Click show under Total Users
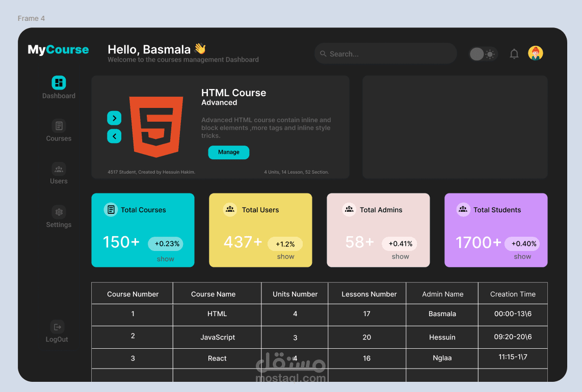Image resolution: width=582 pixels, height=392 pixels. (x=286, y=256)
